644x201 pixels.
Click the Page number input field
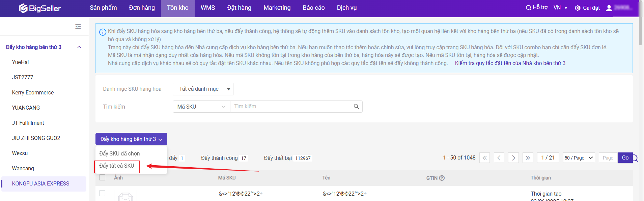(x=608, y=158)
